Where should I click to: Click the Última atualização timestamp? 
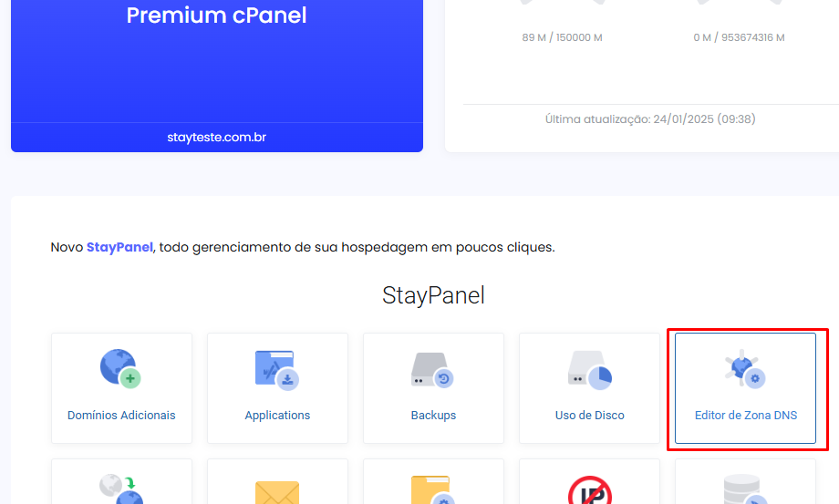650,118
